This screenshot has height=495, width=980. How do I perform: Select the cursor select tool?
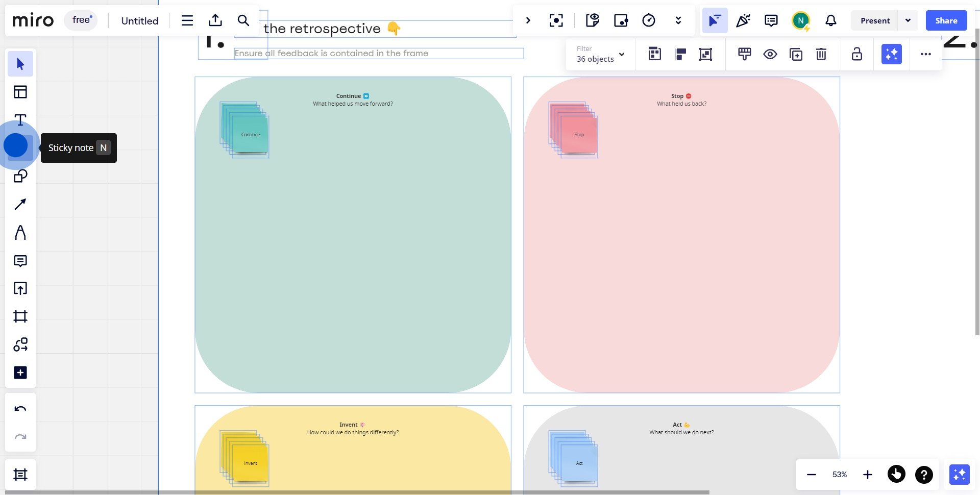coord(20,64)
